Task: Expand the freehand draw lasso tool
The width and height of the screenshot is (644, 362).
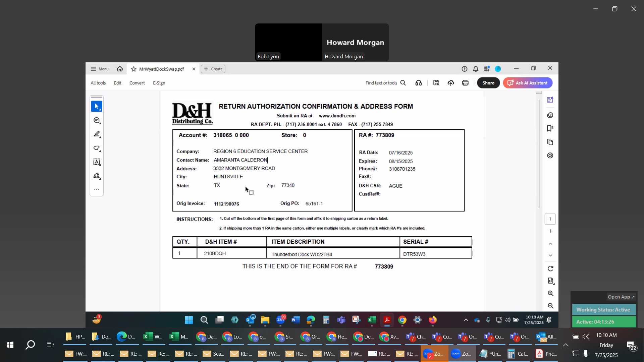Action: [97, 148]
